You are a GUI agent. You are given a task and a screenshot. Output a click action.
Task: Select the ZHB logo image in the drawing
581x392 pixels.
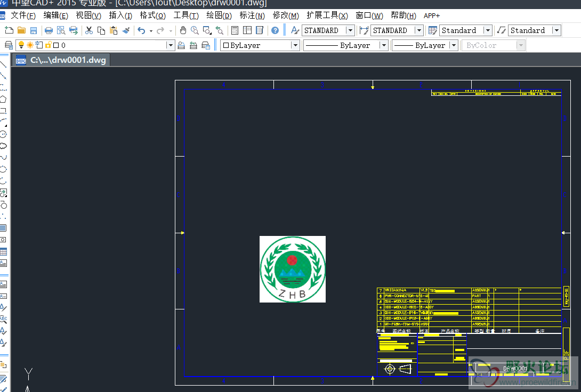292,269
